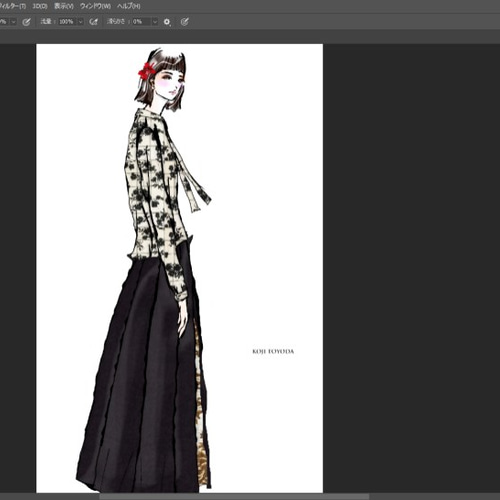The width and height of the screenshot is (500, 500).
Task: Expand the 流量 flow dropdown arrow
Action: (80, 22)
